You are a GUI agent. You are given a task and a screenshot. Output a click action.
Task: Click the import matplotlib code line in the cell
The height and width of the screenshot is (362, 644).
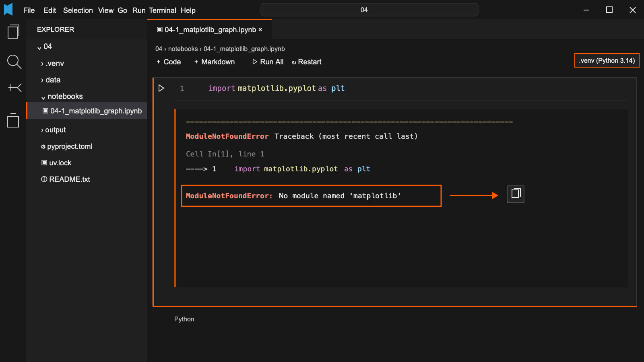(276, 88)
